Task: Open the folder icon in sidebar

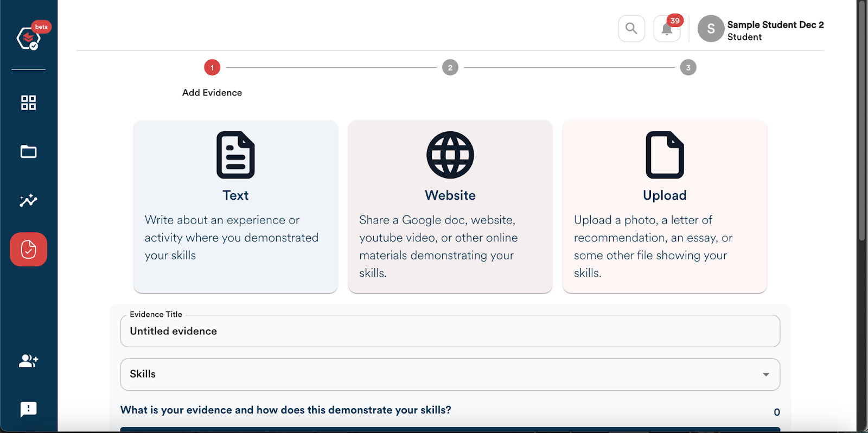Action: 28,151
